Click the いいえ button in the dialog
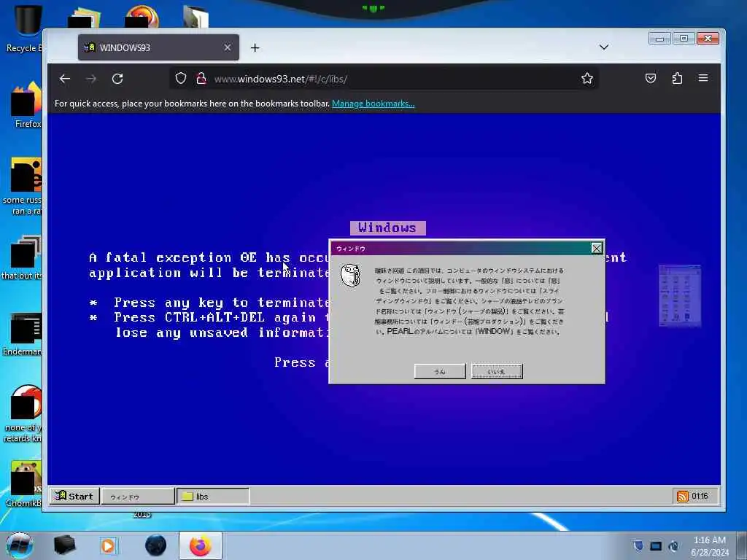This screenshot has width=747, height=560. tap(497, 371)
